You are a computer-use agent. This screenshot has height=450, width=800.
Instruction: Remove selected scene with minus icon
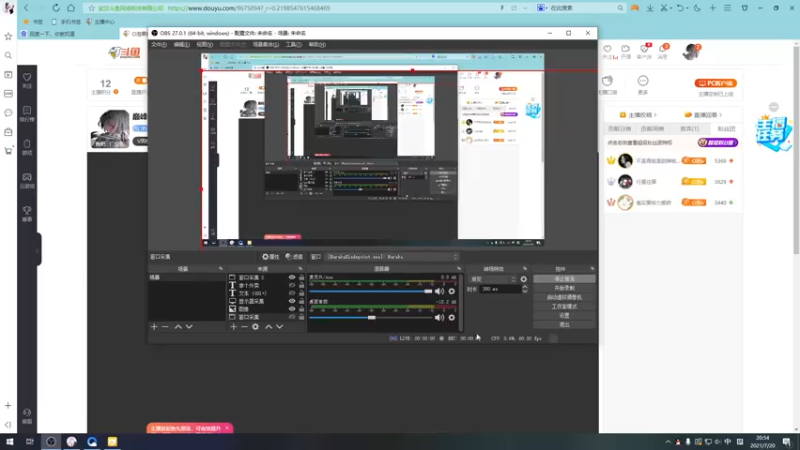[165, 327]
